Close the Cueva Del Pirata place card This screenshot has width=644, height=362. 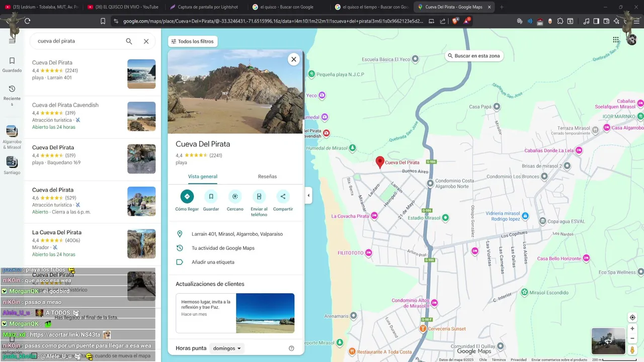pyautogui.click(x=294, y=59)
